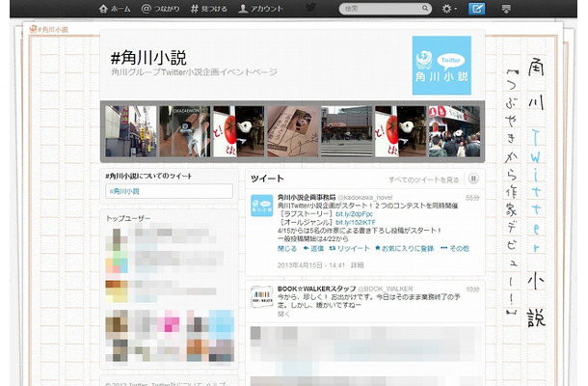Open BOOK☆WALKERスタッフ account name
The image size is (588, 386).
tap(316, 289)
